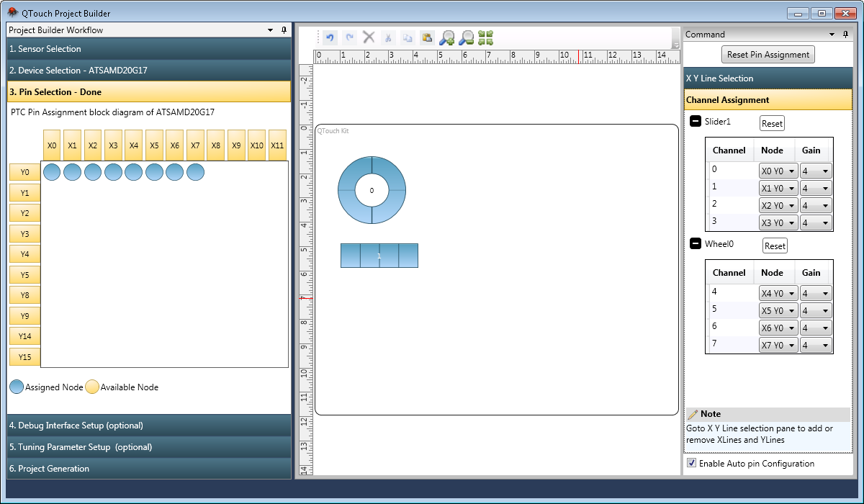This screenshot has height=504, width=864.
Task: Open Project Builder Workflow panel dropdown arrow
Action: 271,30
